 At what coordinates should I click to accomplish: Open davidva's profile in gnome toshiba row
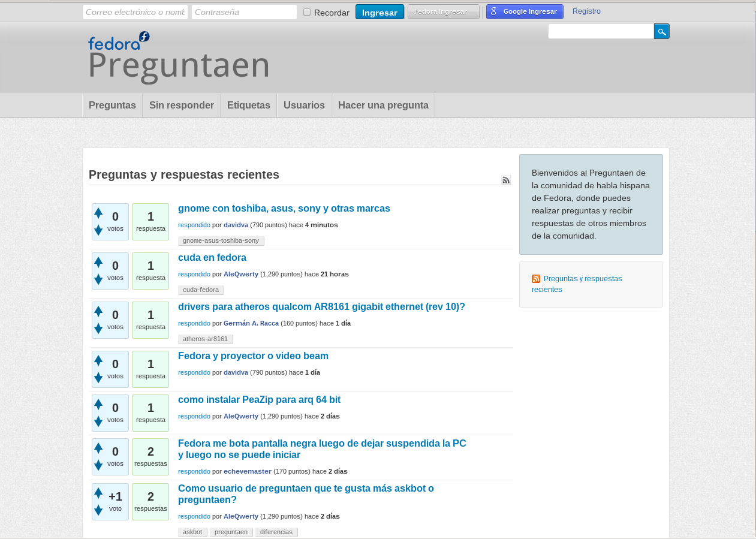point(236,225)
